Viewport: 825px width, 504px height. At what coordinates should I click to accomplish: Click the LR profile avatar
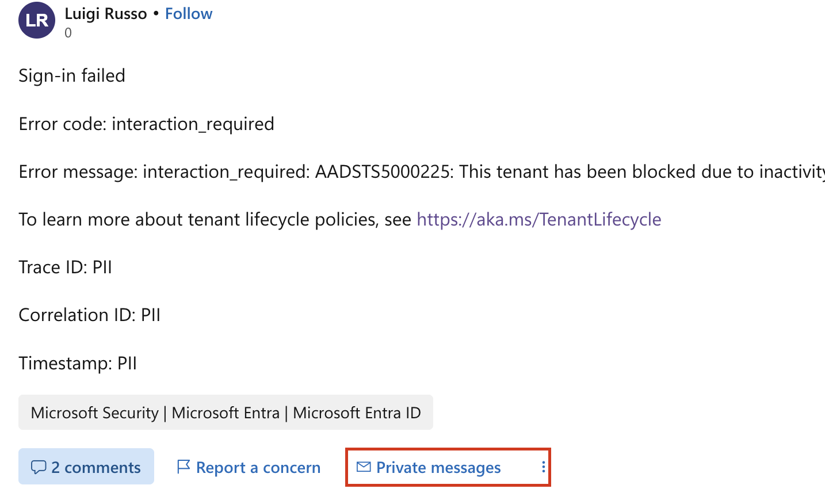tap(37, 20)
